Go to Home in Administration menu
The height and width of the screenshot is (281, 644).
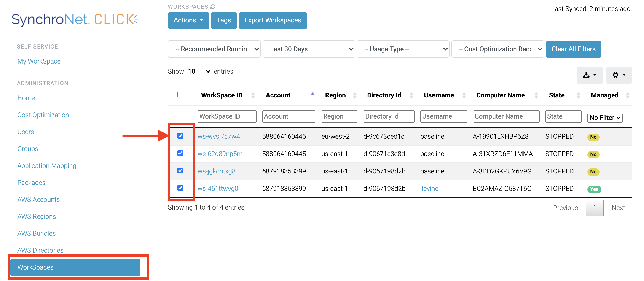(x=26, y=98)
